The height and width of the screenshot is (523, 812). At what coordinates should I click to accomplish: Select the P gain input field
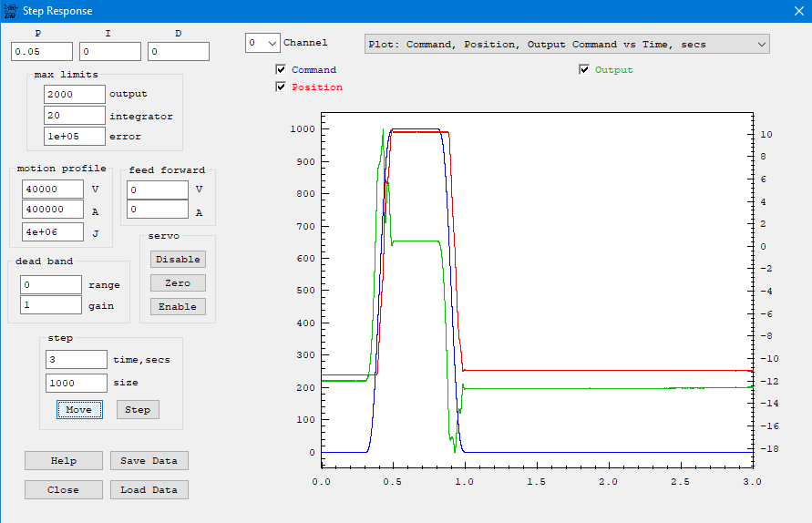coord(42,52)
